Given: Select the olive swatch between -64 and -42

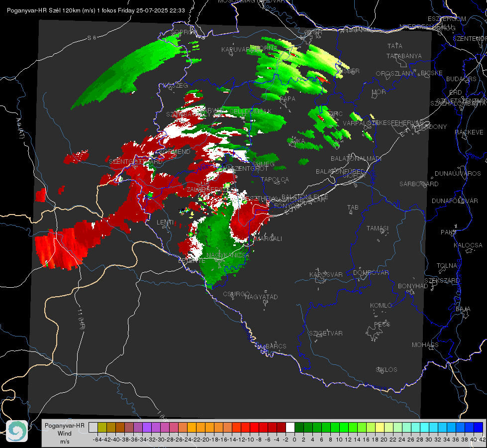Looking at the screenshot, I should [102, 427].
